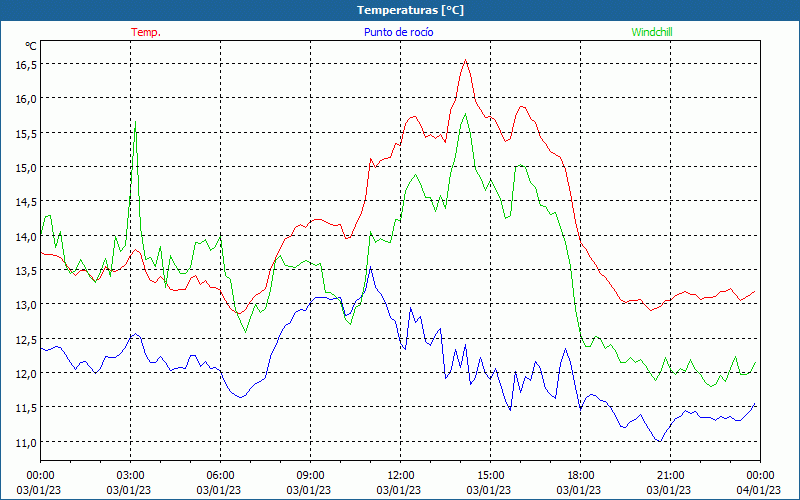Screen dimensions: 800x500
Task: Click the 21:00 time axis label
Action: click(670, 475)
